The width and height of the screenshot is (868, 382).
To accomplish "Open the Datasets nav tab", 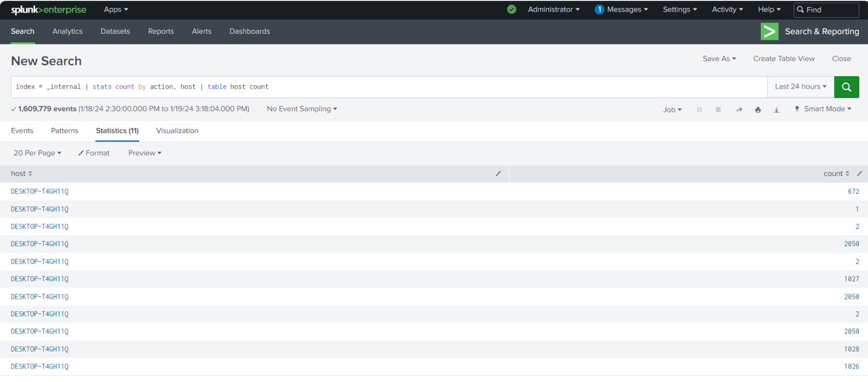I will (115, 31).
